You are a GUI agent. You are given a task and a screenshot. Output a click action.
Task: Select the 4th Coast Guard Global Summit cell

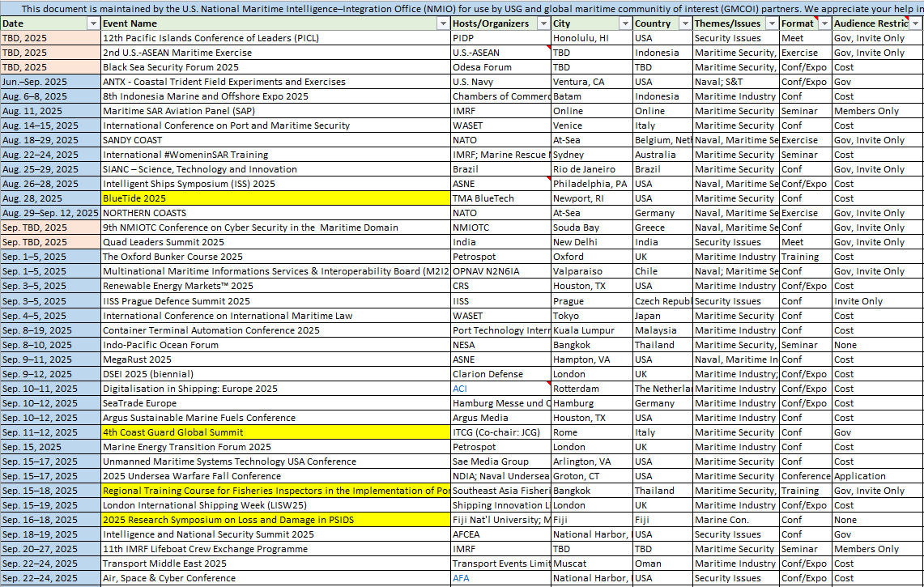[276, 432]
